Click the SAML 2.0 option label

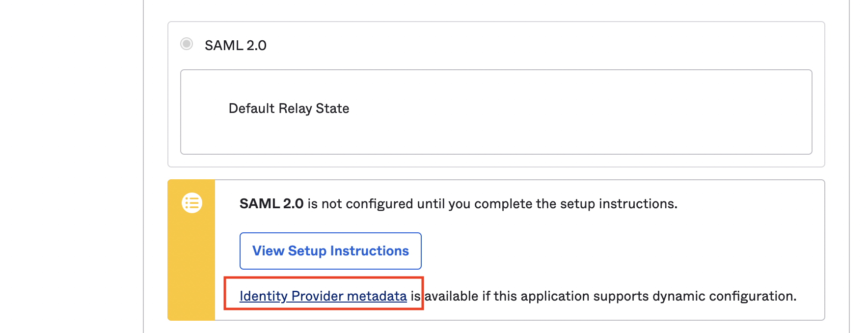pos(235,45)
